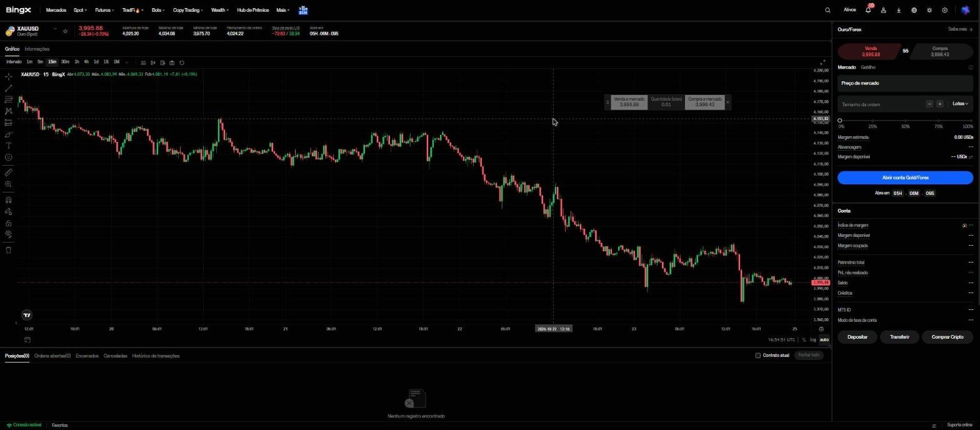Click the chart reset/refresh icon
The image size is (980, 430).
point(181,62)
